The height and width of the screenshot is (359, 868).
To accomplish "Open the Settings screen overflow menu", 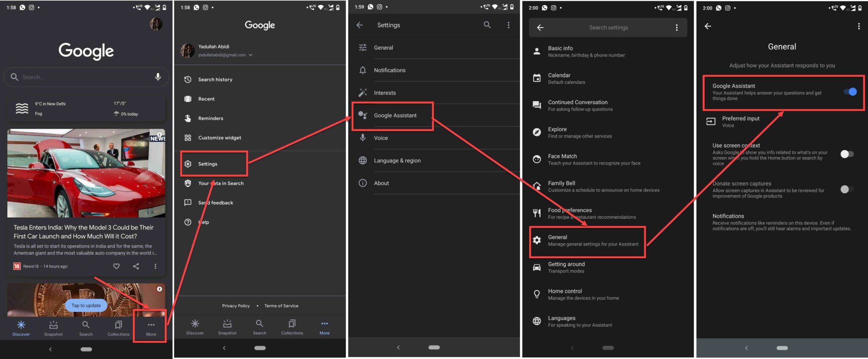I will click(509, 25).
